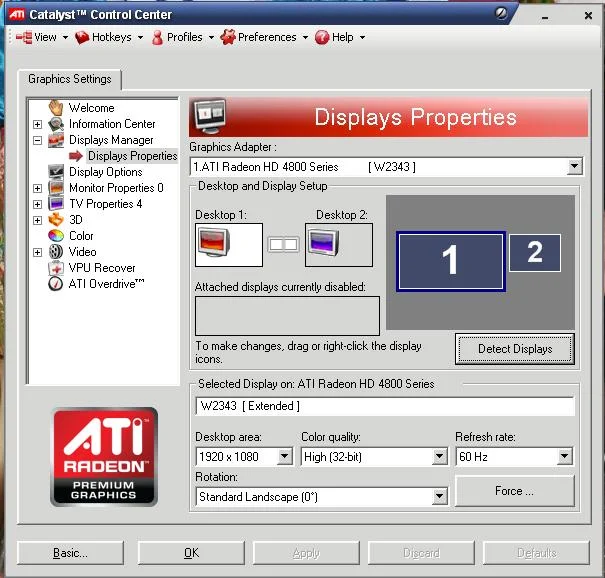Expand the TV Properties 4 node
The height and width of the screenshot is (578, 605).
[37, 204]
